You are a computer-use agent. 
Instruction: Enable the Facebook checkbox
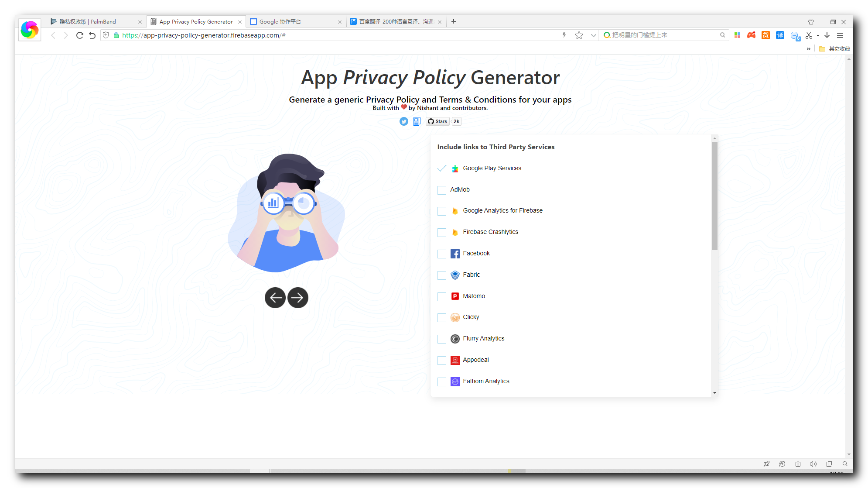(442, 253)
